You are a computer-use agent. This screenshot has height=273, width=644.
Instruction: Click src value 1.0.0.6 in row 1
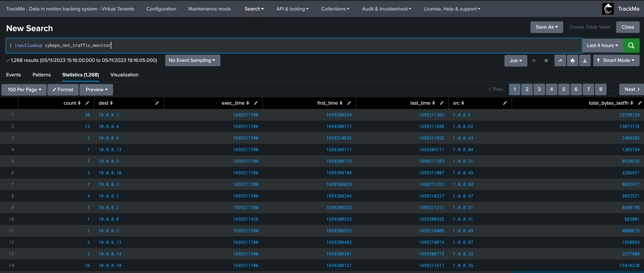click(x=462, y=115)
